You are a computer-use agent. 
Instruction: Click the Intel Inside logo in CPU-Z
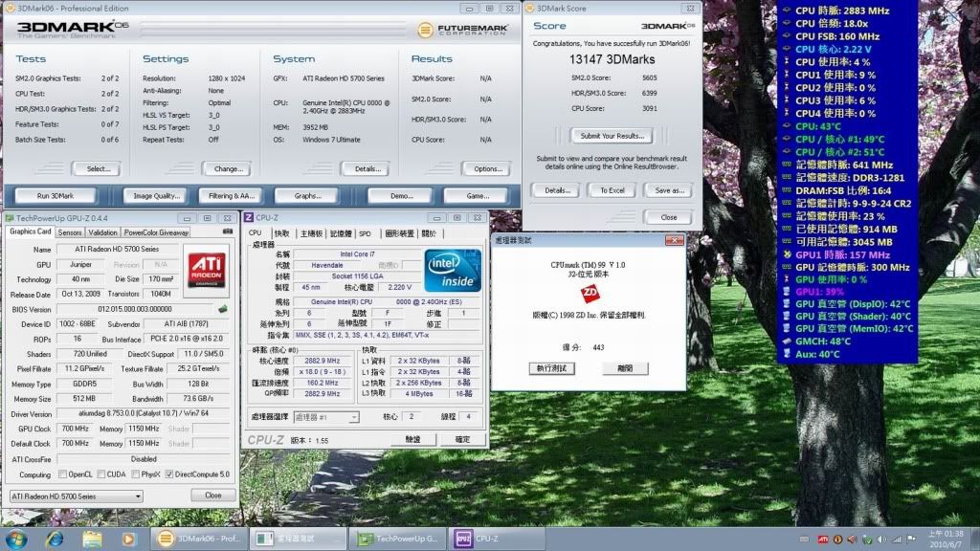click(450, 271)
